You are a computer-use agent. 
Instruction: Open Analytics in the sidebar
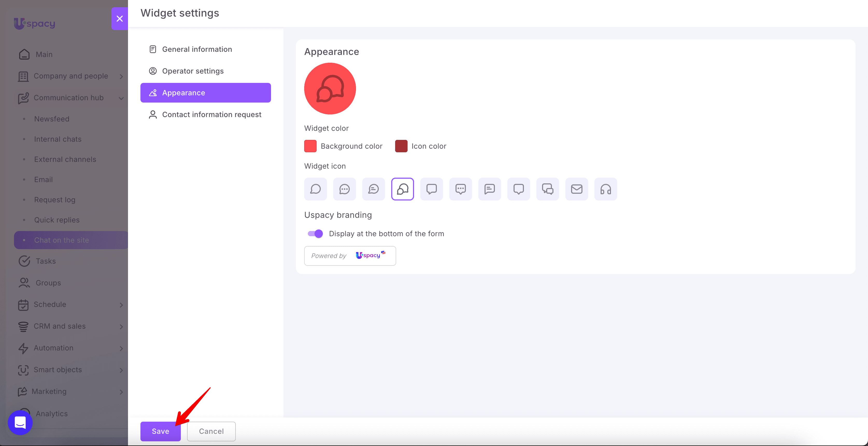52,414
